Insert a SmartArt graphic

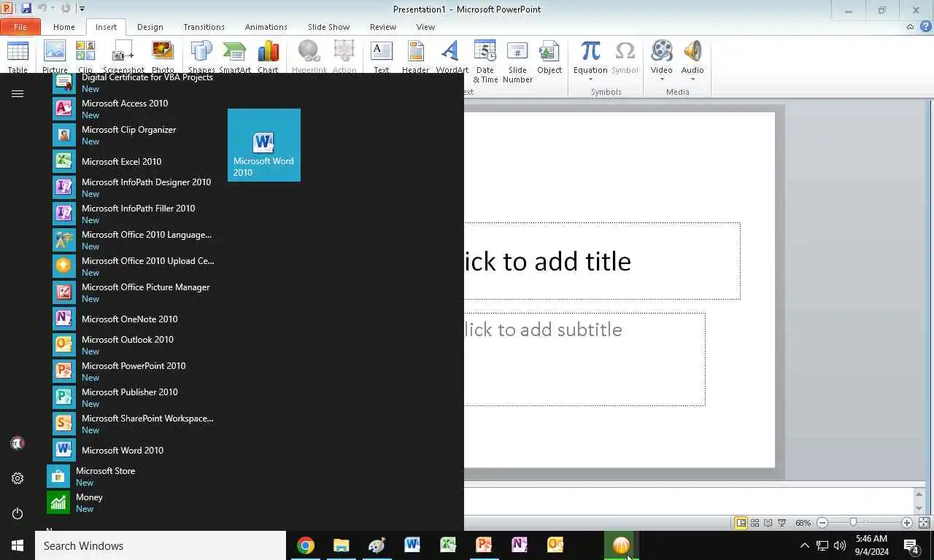pyautogui.click(x=235, y=57)
